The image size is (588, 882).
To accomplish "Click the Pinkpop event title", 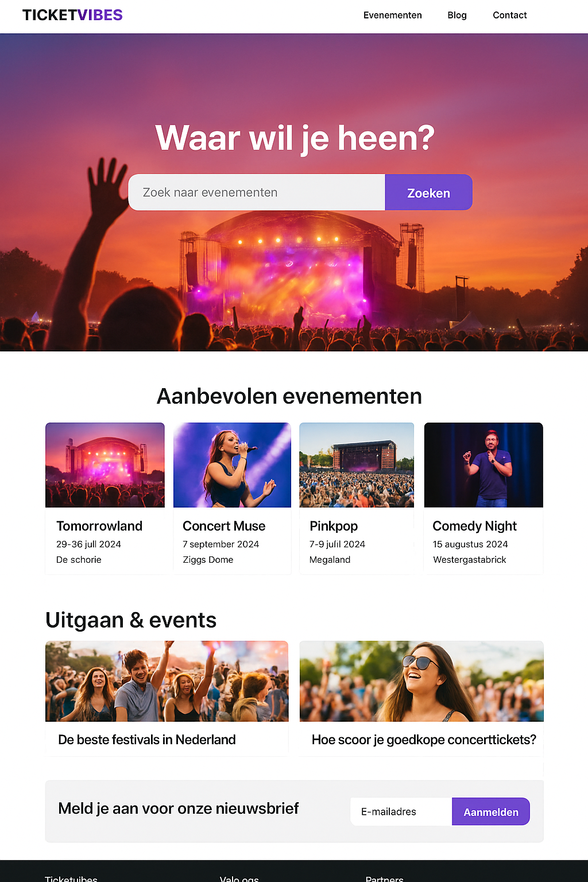I will [334, 526].
